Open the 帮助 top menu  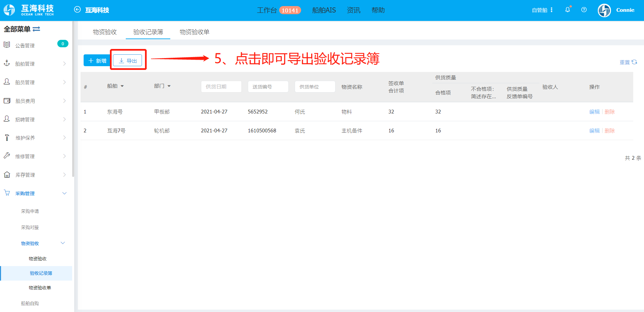[x=378, y=10]
